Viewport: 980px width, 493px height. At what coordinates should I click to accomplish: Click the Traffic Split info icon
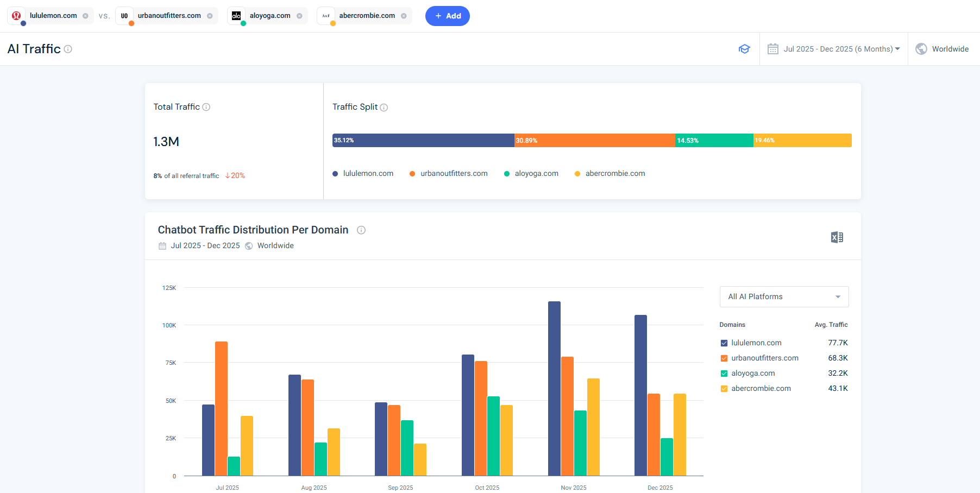coord(384,108)
